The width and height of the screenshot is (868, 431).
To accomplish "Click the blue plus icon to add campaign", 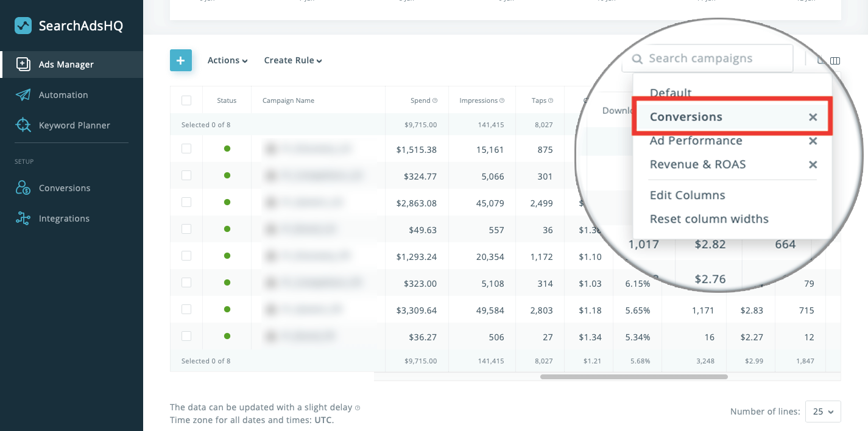I will [181, 60].
